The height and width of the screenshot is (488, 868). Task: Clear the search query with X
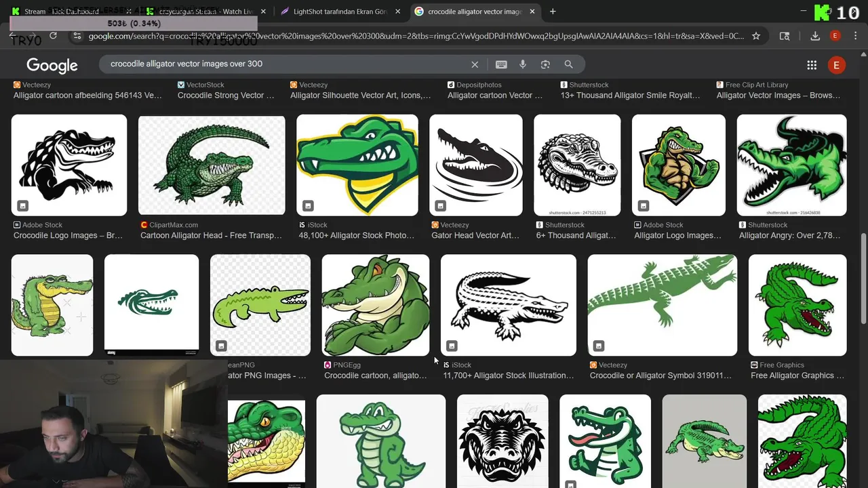475,64
